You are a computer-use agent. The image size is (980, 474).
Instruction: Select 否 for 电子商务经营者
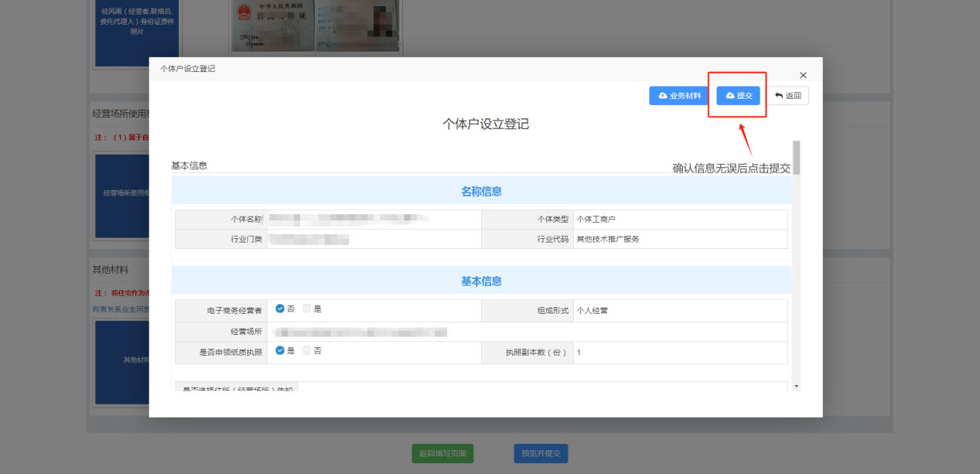coord(280,309)
